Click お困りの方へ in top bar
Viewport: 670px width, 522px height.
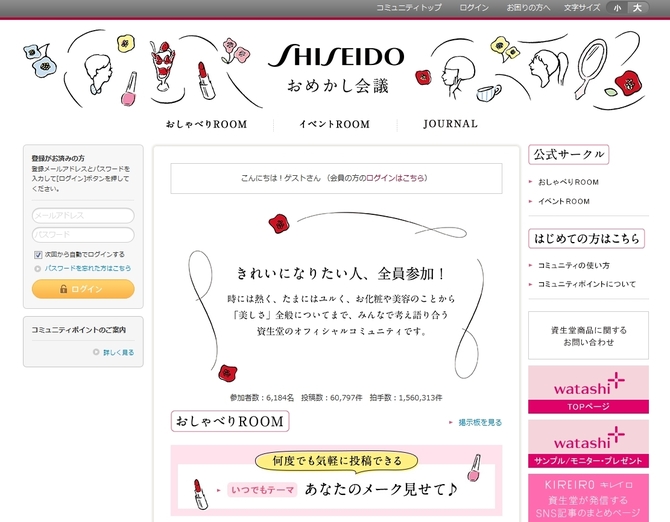coord(528,8)
